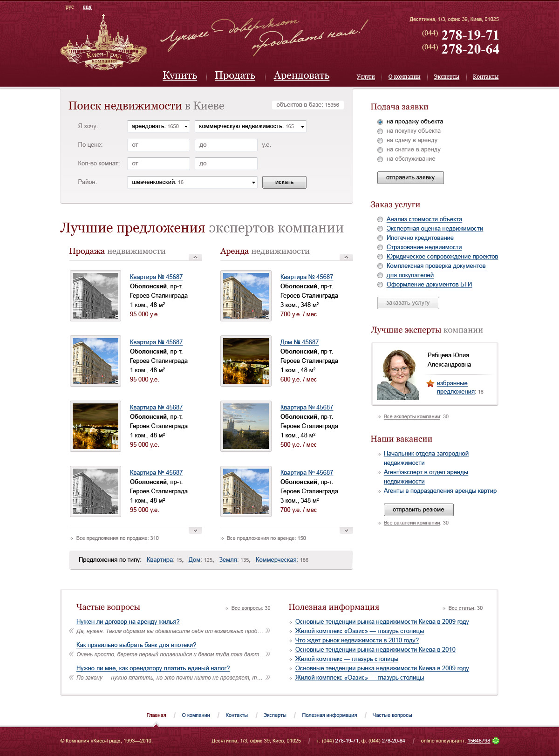559x756 pixels.
Task: Open избранные предложения link
Action: tap(456, 387)
